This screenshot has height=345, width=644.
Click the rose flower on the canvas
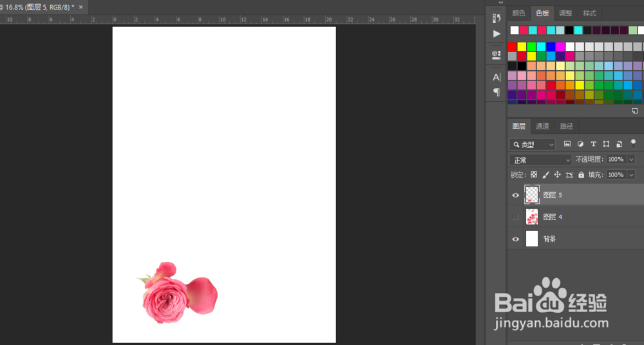pos(165,299)
